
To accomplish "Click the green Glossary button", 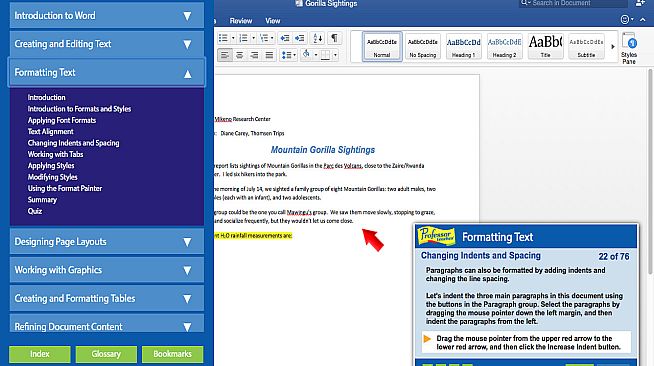I will tap(106, 354).
